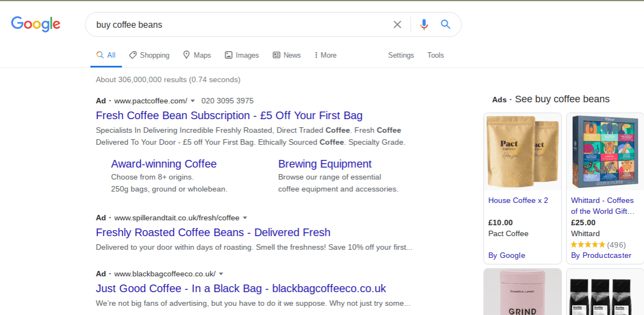The width and height of the screenshot is (644, 315).
Task: Click the Brewing Equipment sitelink
Action: (x=325, y=164)
